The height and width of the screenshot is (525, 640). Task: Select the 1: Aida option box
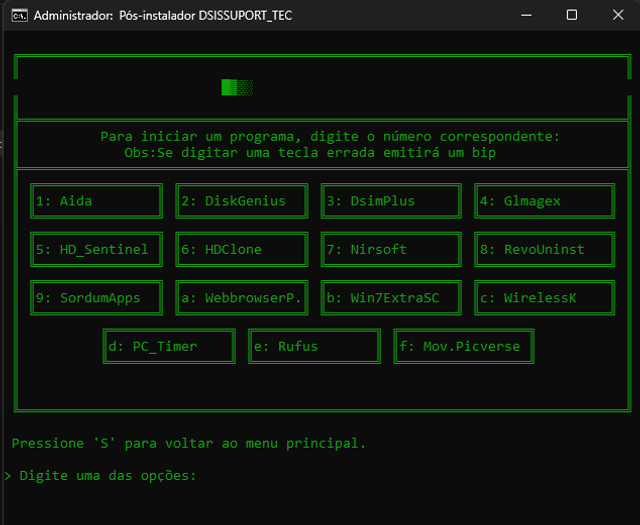[x=96, y=201]
